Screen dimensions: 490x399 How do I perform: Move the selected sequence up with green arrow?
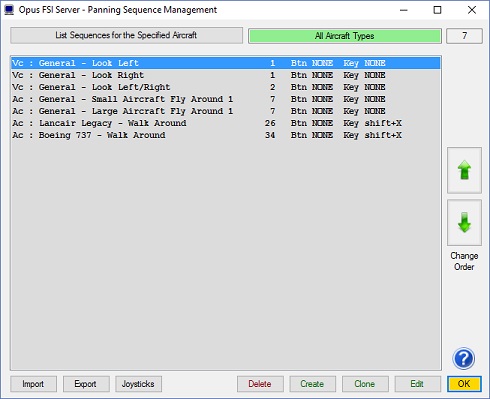[x=464, y=170]
